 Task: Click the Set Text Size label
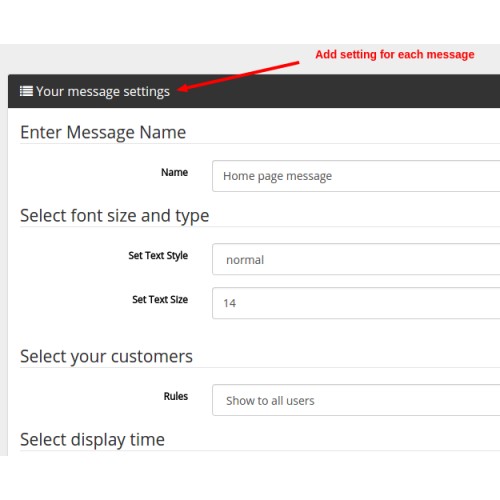[160, 300]
